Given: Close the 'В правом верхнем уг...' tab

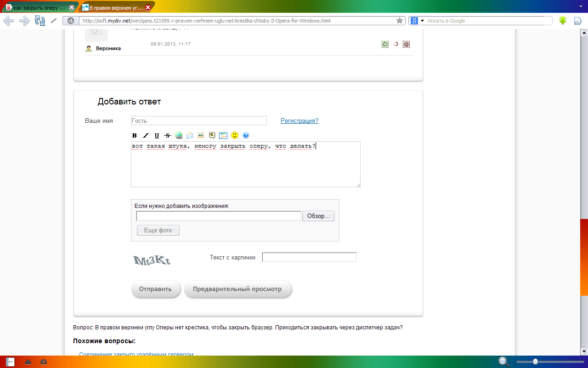Looking at the screenshot, I should (x=147, y=7).
